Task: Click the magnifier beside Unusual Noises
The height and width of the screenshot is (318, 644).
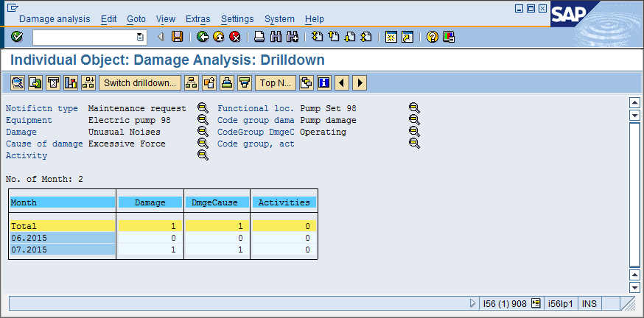Action: (203, 132)
